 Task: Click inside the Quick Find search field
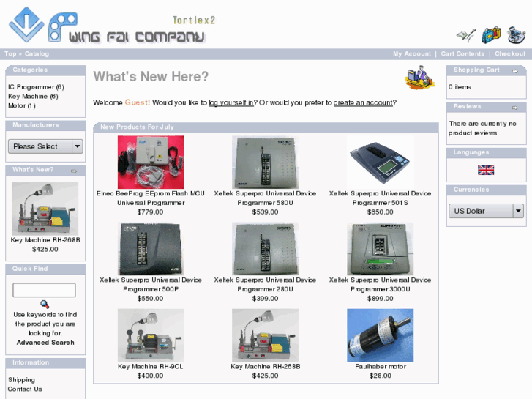click(44, 290)
